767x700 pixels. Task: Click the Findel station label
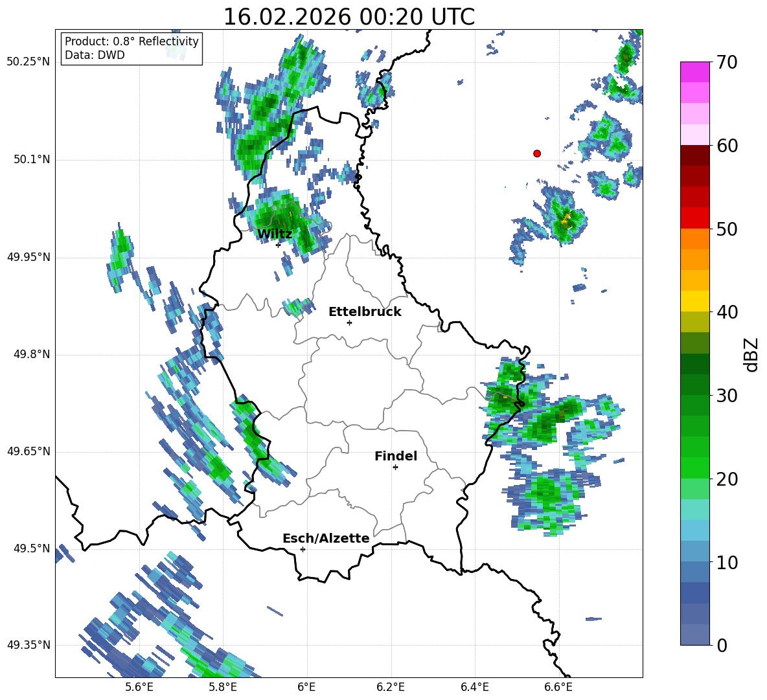tap(396, 456)
